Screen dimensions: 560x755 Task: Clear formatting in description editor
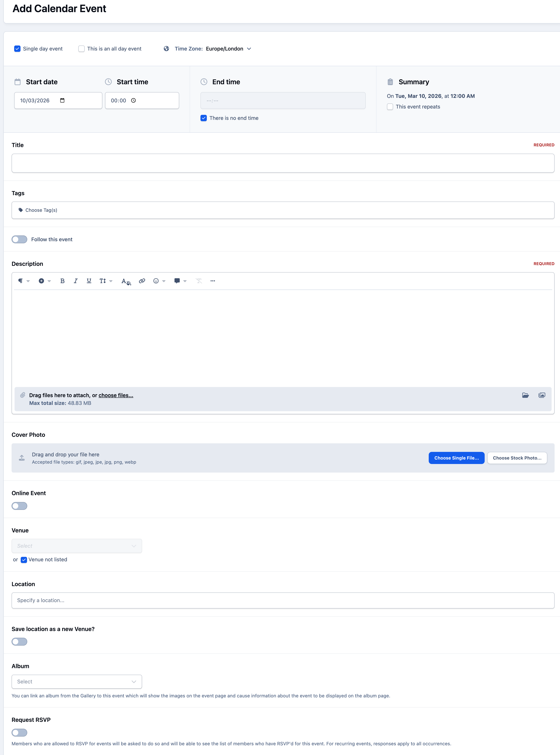point(199,281)
